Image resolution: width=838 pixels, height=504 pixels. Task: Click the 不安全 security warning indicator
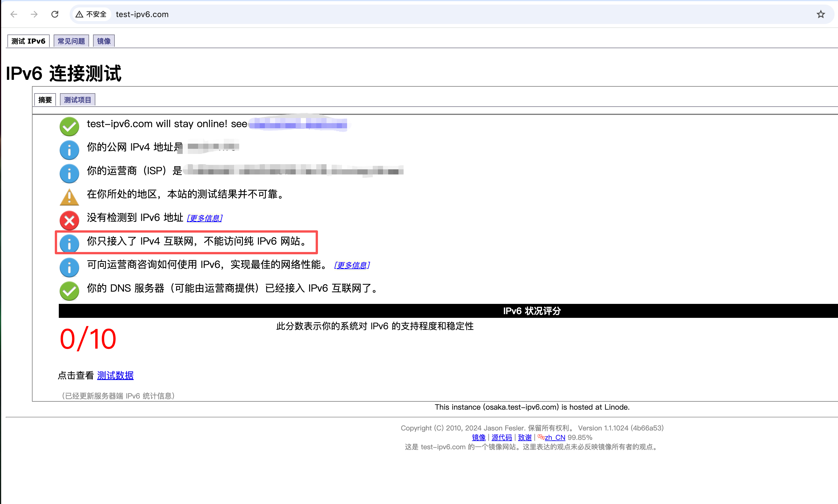91,14
